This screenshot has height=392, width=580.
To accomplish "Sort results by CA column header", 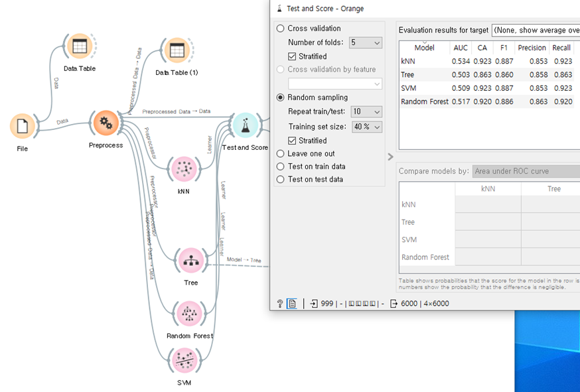I will click(x=482, y=48).
